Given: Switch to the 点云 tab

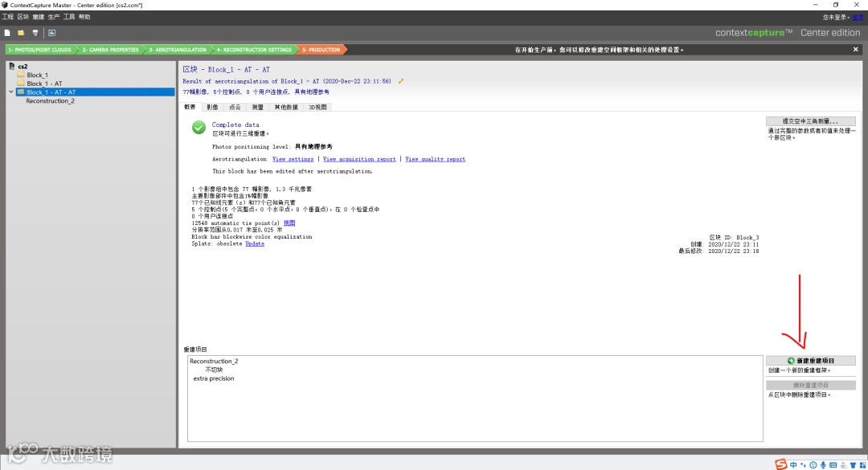Looking at the screenshot, I should coord(235,107).
